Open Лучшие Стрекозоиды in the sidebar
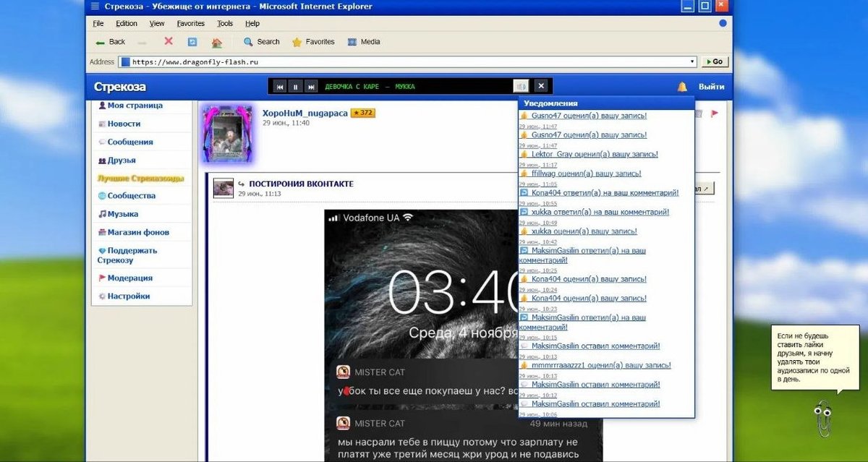Image resolution: width=868 pixels, height=462 pixels. coord(141,178)
